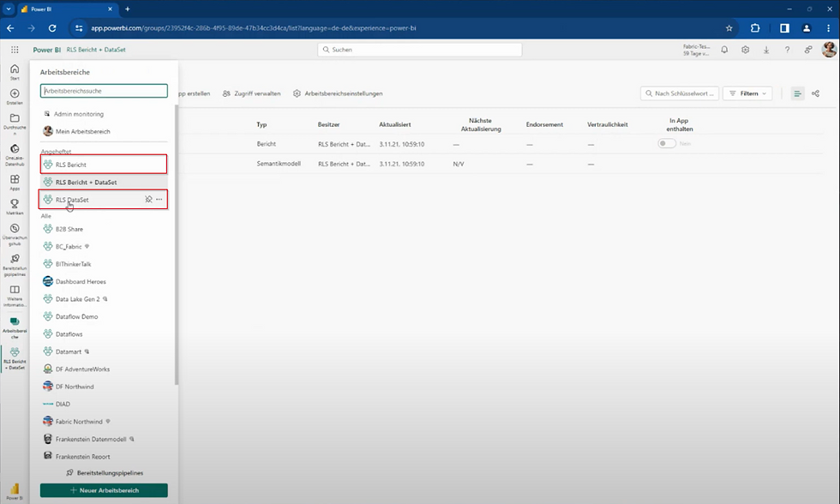Select Admin monitoring workspace
Screen dimensions: 840x504
[x=78, y=114]
